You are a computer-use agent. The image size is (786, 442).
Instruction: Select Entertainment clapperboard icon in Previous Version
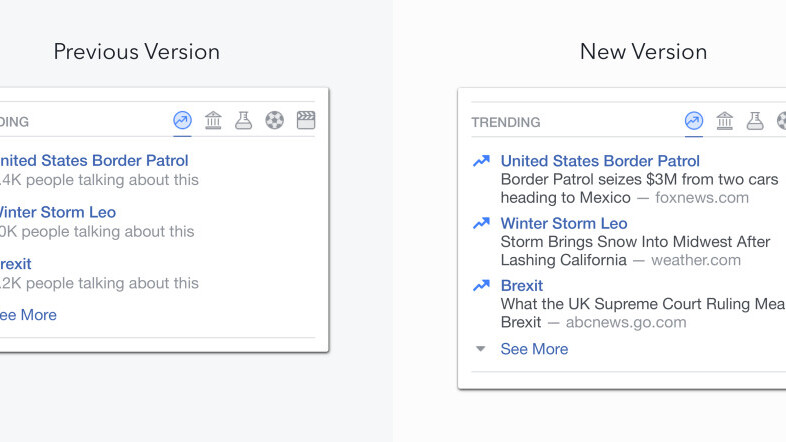pos(306,121)
